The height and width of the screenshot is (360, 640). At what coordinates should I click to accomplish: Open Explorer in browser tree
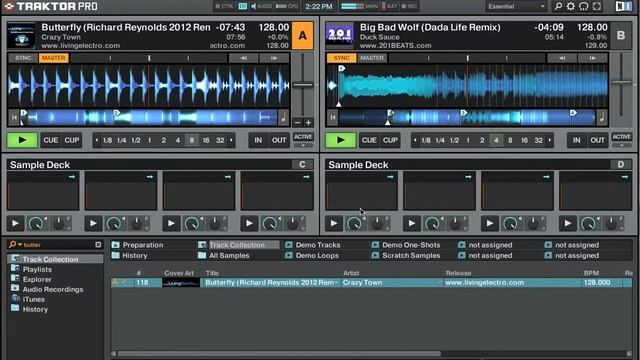point(37,280)
